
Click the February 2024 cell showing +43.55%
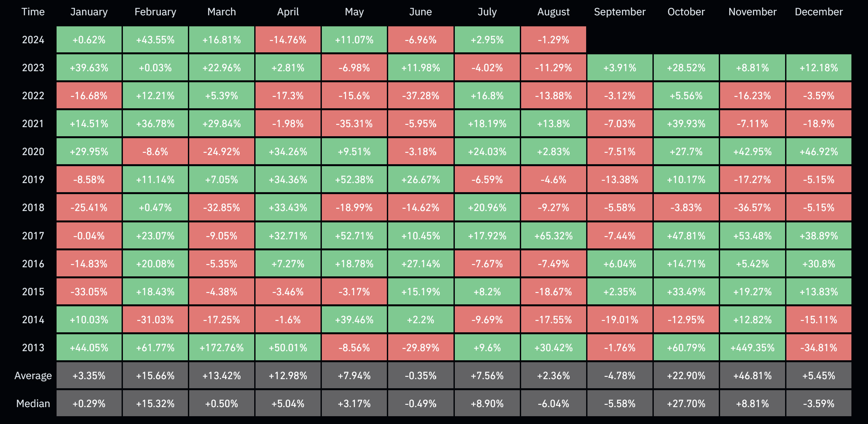coord(155,40)
